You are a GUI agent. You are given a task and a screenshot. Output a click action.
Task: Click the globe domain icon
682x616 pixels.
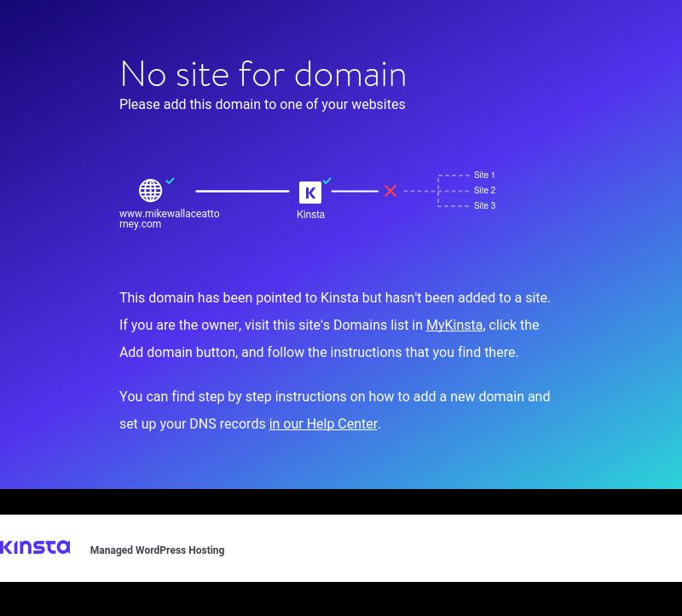pyautogui.click(x=150, y=191)
